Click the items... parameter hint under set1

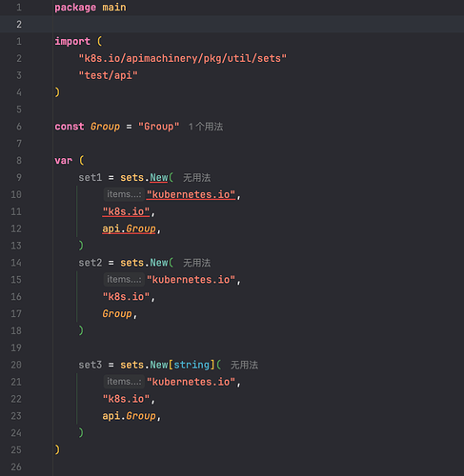pyautogui.click(x=124, y=194)
